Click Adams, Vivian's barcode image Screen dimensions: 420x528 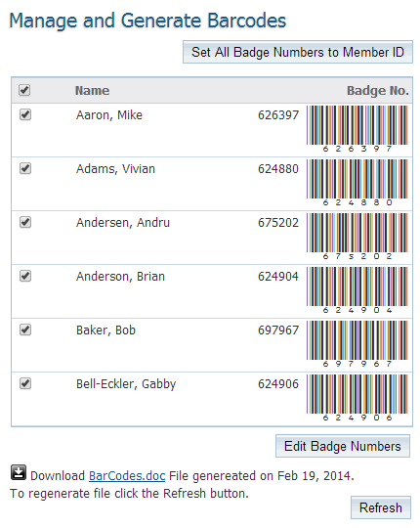(x=357, y=183)
